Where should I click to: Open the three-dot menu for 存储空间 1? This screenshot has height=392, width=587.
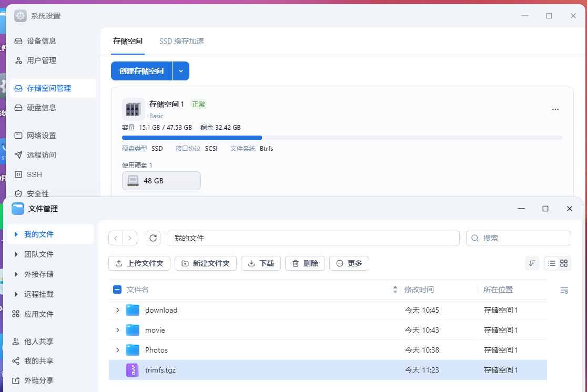pyautogui.click(x=555, y=109)
